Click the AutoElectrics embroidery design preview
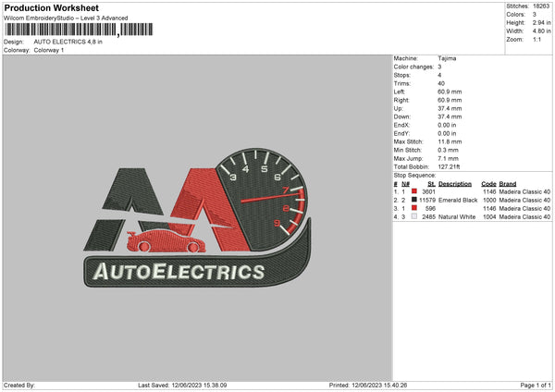555x392 pixels. click(x=198, y=217)
